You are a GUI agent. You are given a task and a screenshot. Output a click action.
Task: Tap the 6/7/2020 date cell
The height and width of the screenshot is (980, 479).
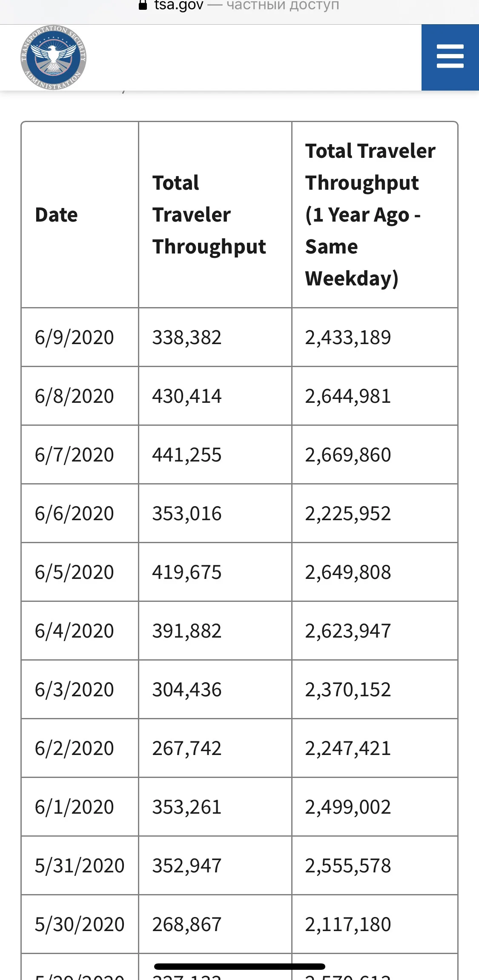coord(80,454)
